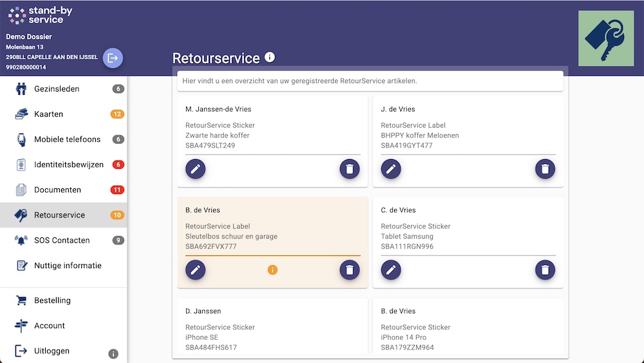Click the round logout arrow button near address
This screenshot has height=363, width=644.
point(113,58)
